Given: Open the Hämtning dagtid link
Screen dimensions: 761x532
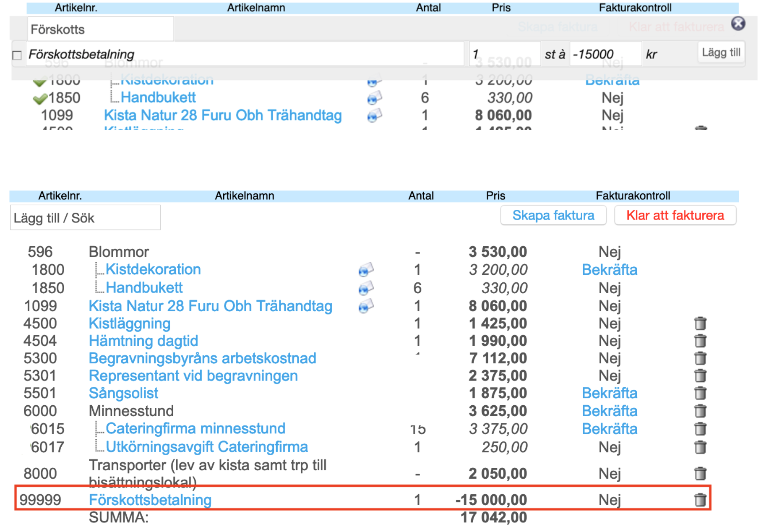Looking at the screenshot, I should tap(143, 341).
